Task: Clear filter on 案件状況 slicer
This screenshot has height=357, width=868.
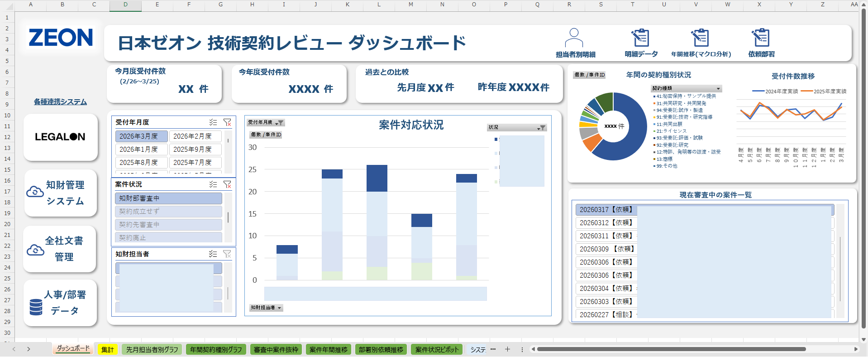Action: [227, 184]
